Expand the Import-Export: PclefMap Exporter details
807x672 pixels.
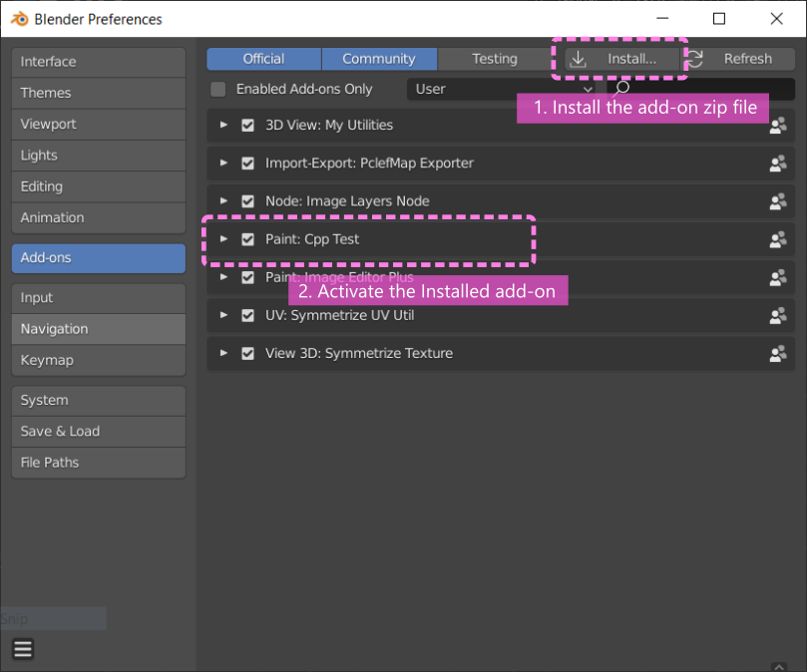coord(223,163)
